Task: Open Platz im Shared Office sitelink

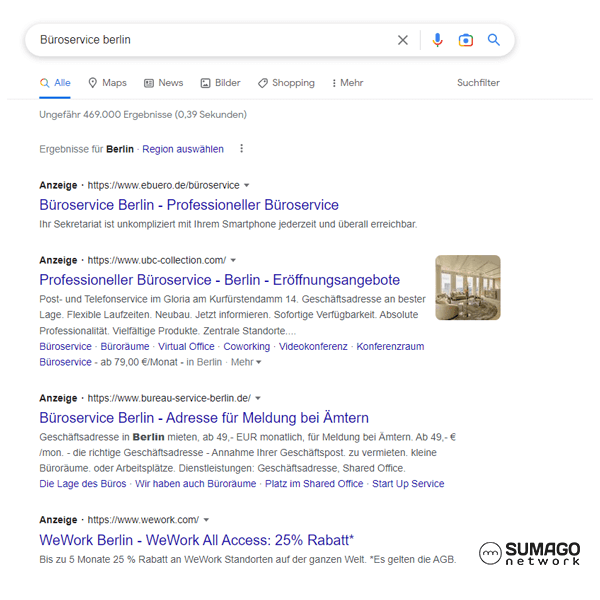Action: (314, 484)
